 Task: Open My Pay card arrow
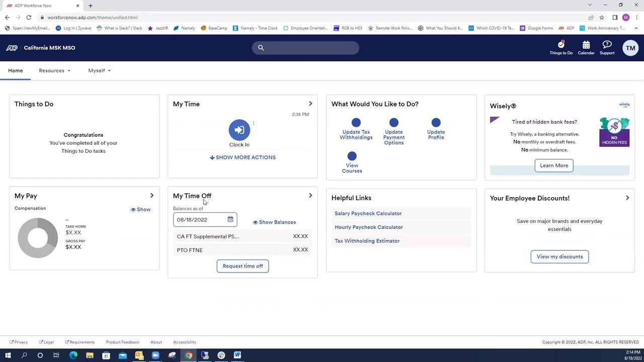tap(152, 196)
